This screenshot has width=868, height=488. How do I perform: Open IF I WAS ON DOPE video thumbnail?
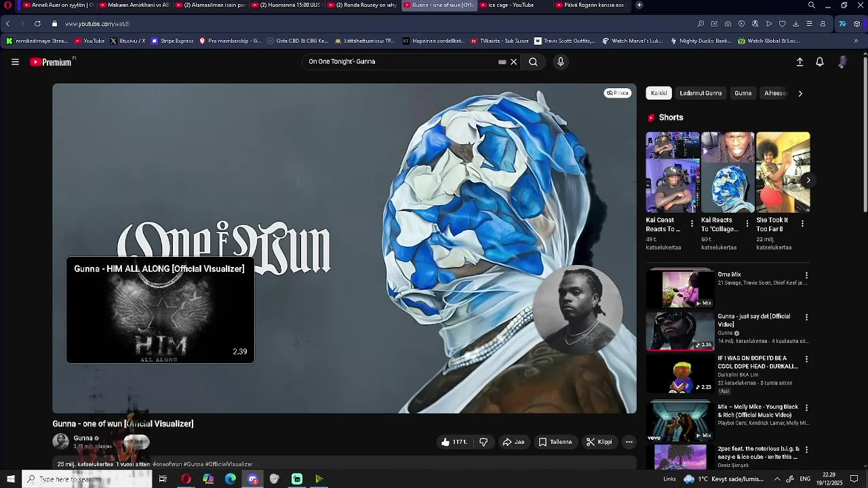(680, 373)
